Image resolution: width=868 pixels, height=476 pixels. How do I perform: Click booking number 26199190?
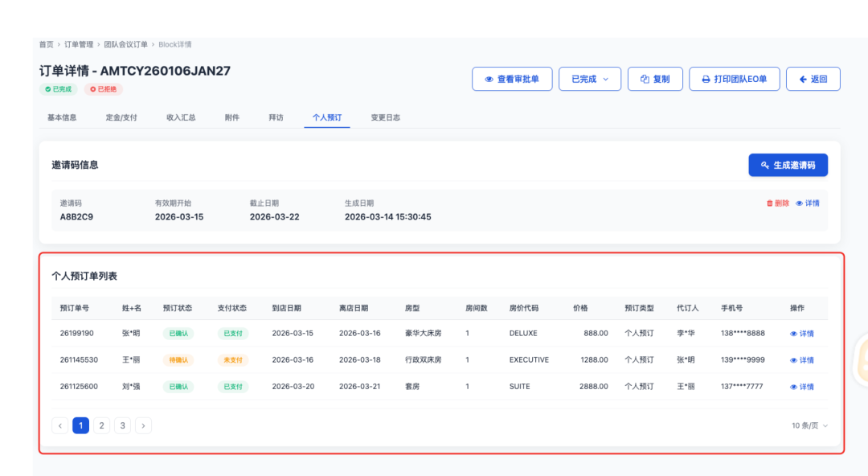(x=76, y=333)
